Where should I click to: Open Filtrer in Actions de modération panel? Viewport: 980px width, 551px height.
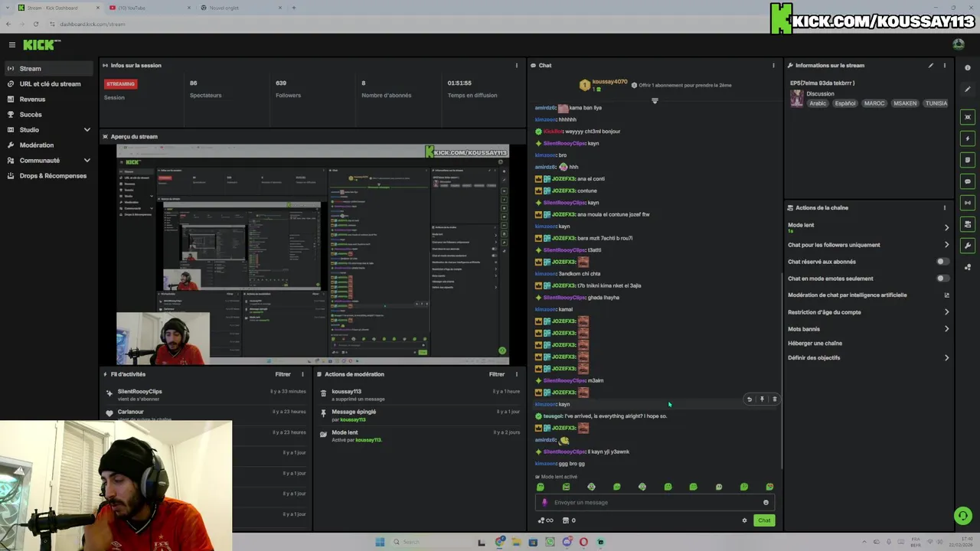(497, 374)
